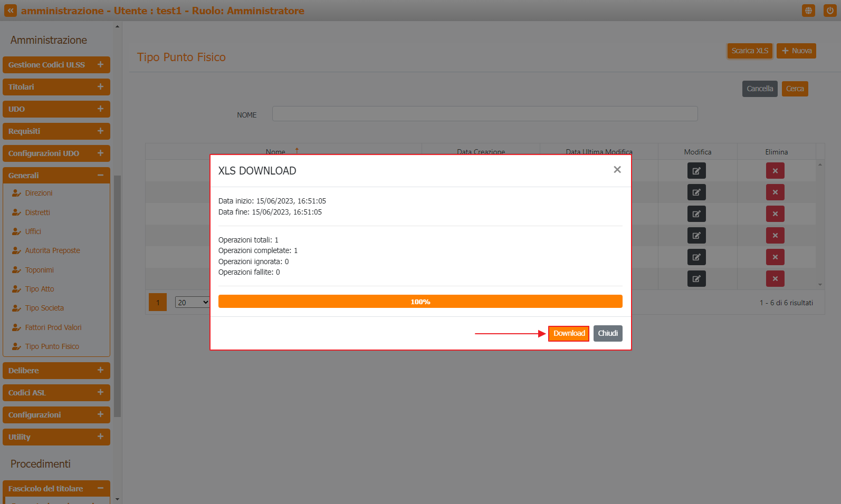Click the user icon beside Direzioni
The width and height of the screenshot is (841, 504).
(x=16, y=193)
